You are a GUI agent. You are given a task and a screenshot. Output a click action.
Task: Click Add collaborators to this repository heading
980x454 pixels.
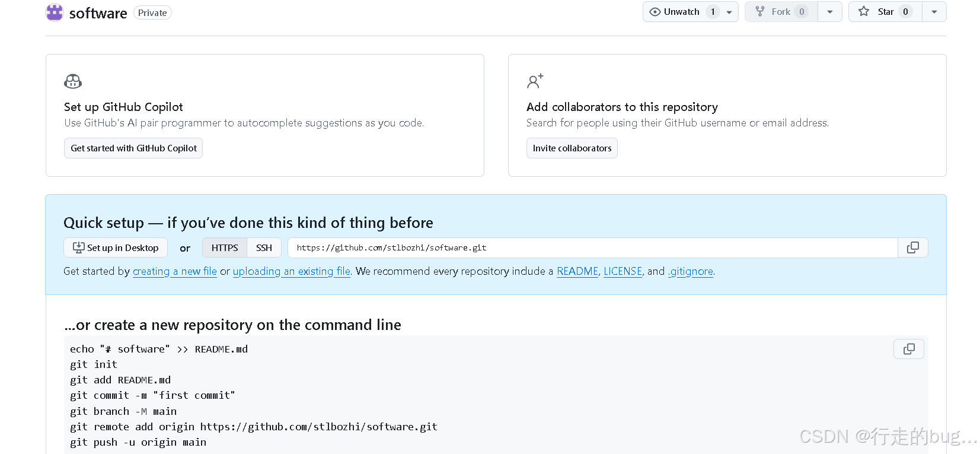pos(622,107)
